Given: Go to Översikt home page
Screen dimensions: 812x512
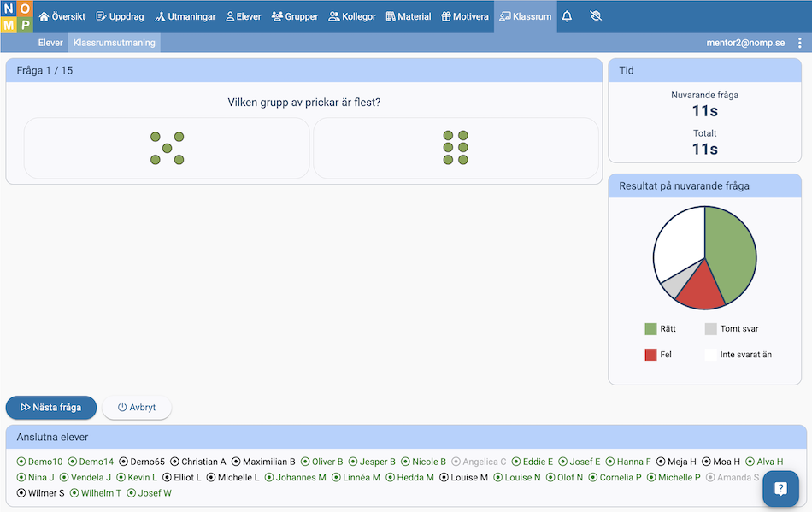Looking at the screenshot, I should coord(62,16).
